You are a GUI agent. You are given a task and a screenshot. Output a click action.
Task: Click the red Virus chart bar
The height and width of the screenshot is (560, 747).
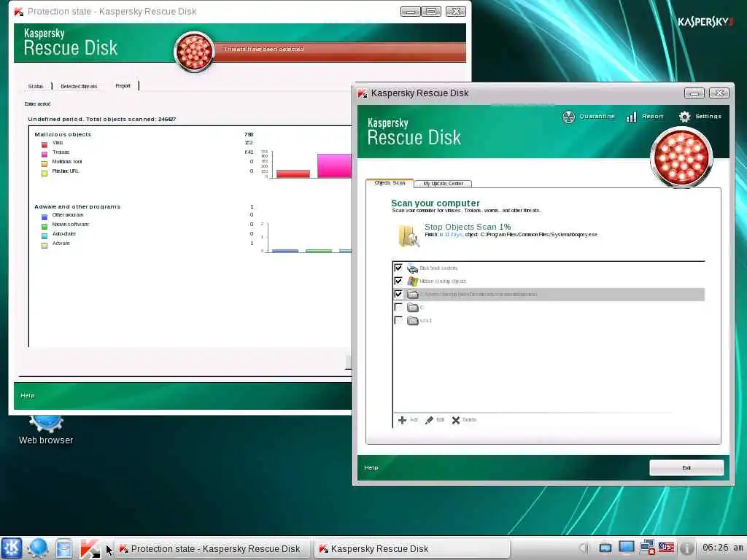point(293,174)
